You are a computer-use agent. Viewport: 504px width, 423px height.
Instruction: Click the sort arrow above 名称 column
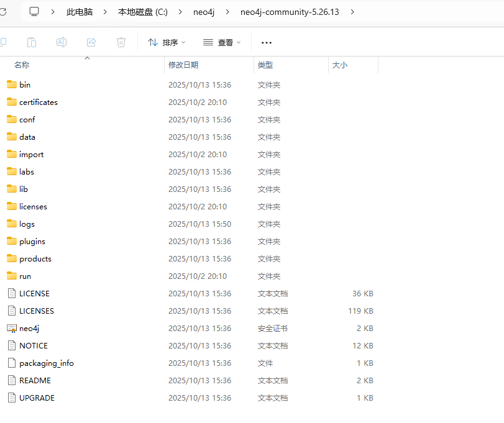click(87, 58)
